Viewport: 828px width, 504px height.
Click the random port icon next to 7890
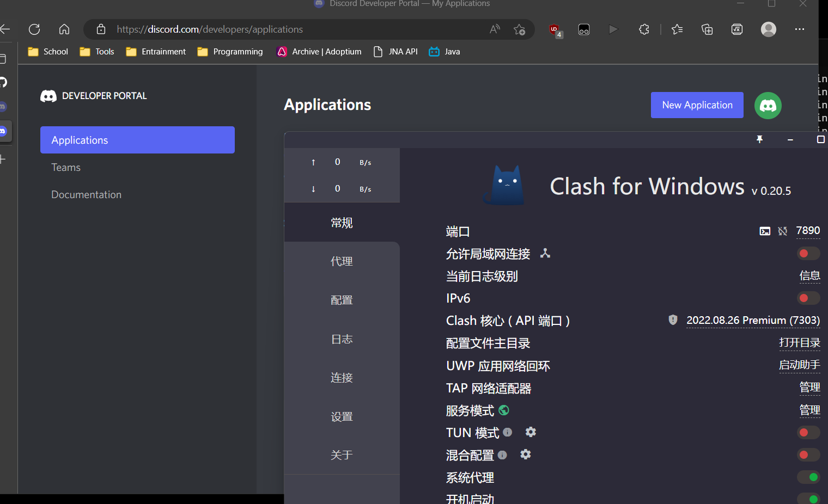tap(783, 231)
